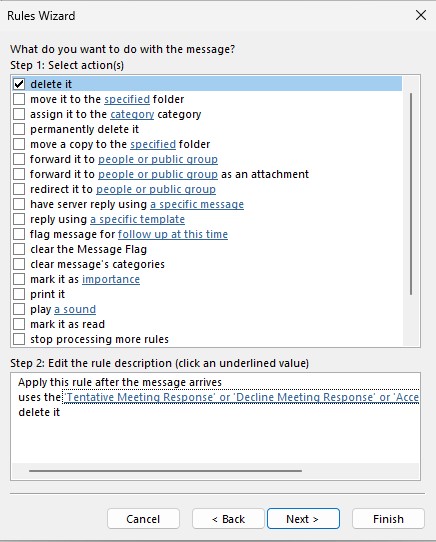
Task: Open 'a specific message' server reply link
Action: tap(197, 204)
